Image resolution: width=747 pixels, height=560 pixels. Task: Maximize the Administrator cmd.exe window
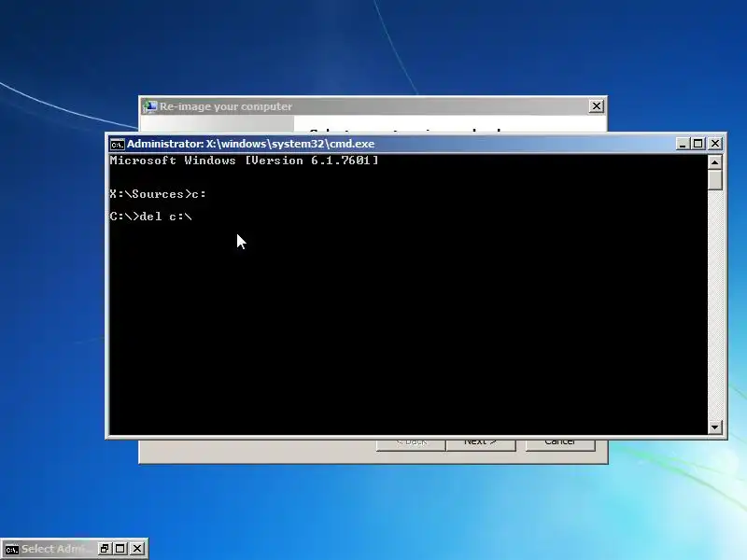click(x=698, y=144)
